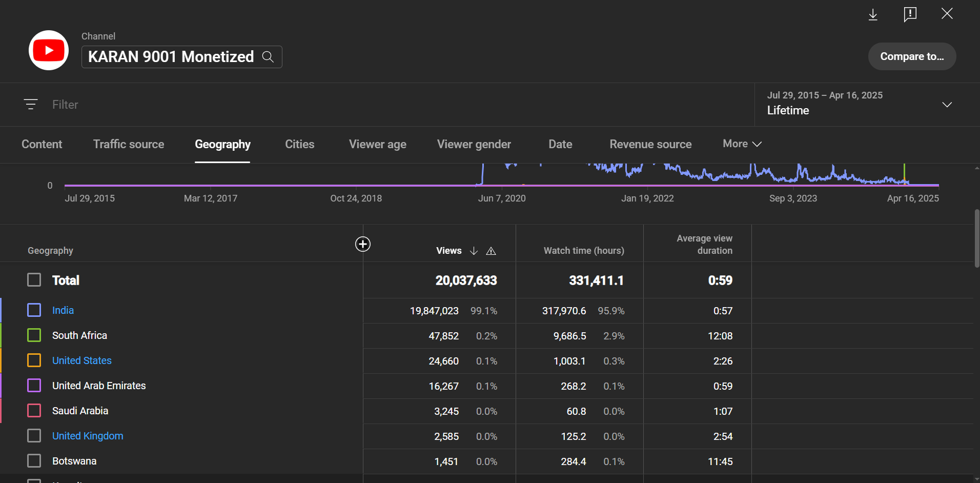Tick the Total row checkbox
The image size is (980, 483).
point(34,280)
